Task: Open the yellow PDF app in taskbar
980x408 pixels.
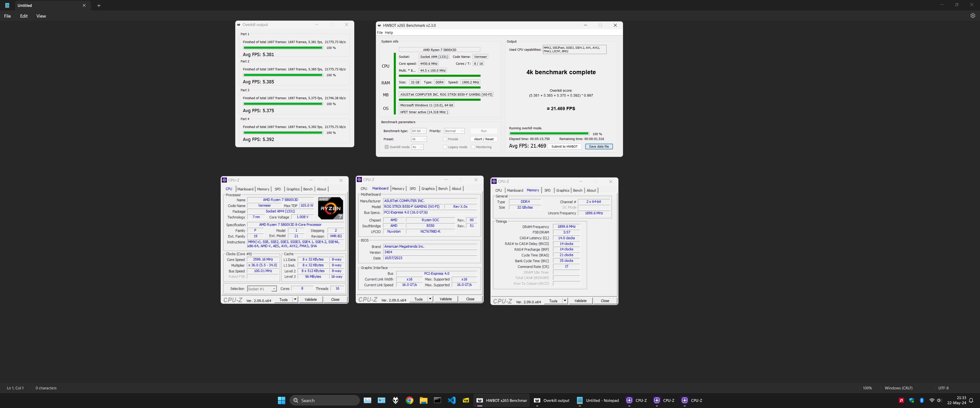Action: click(466, 400)
